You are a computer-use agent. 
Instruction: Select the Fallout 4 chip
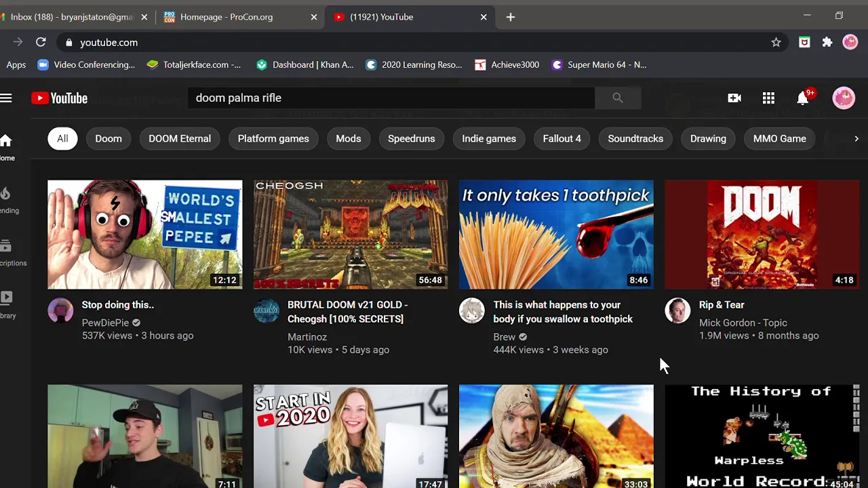[x=562, y=139]
